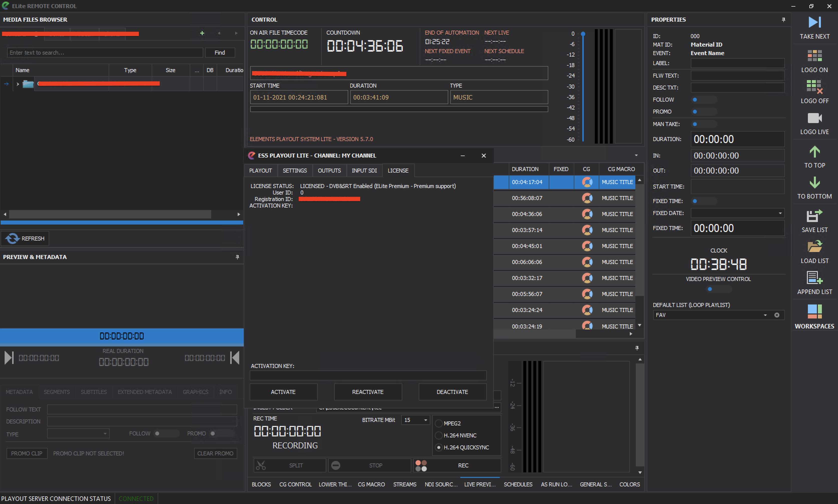Click CG icon in 00:04:36:06 row

(x=587, y=214)
